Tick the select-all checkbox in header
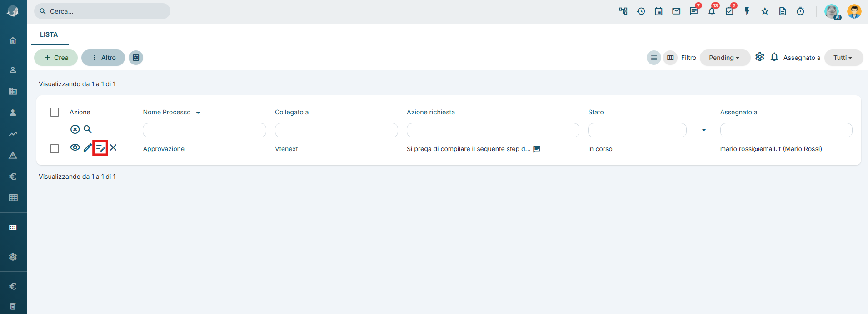 (55, 112)
